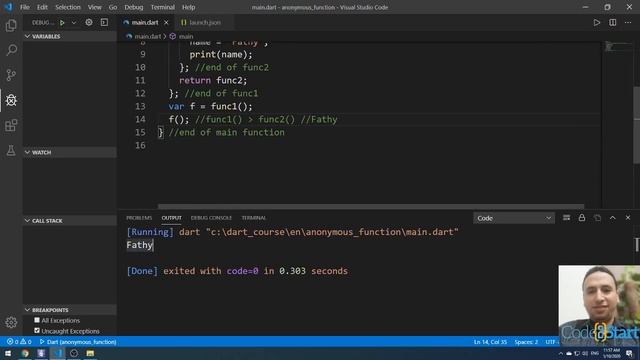Clear the output panel
The width and height of the screenshot is (640, 360).
pyautogui.click(x=567, y=218)
